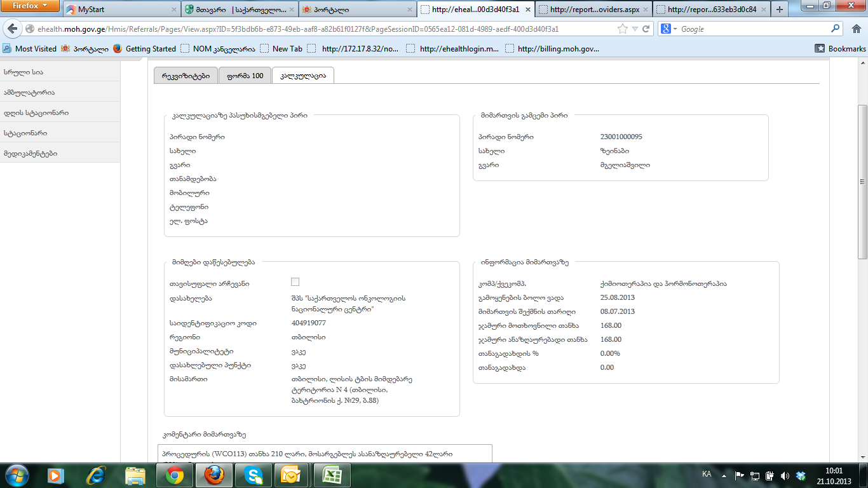
Task: Open Skype from the taskbar
Action: click(253, 475)
